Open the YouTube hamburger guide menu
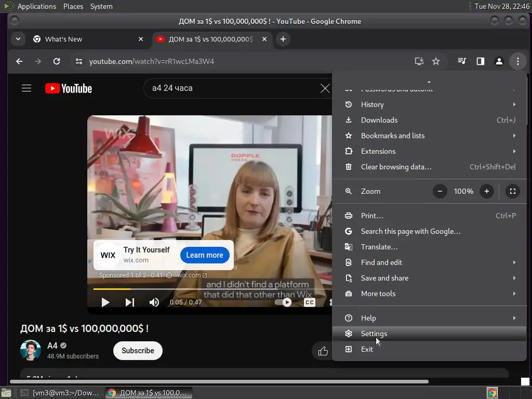Viewport: 532px width, 399px height. coord(26,88)
